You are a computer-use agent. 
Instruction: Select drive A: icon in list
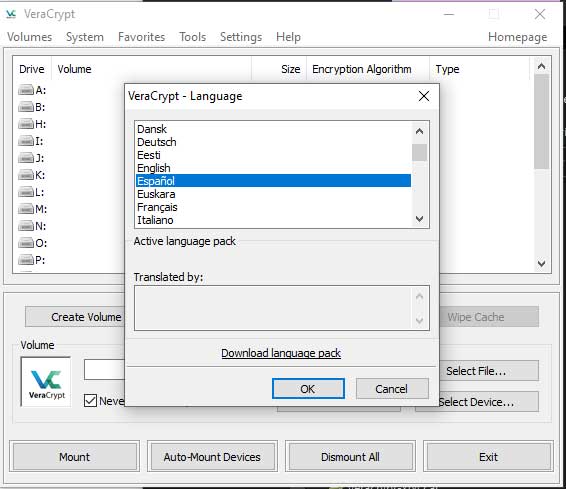point(26,89)
